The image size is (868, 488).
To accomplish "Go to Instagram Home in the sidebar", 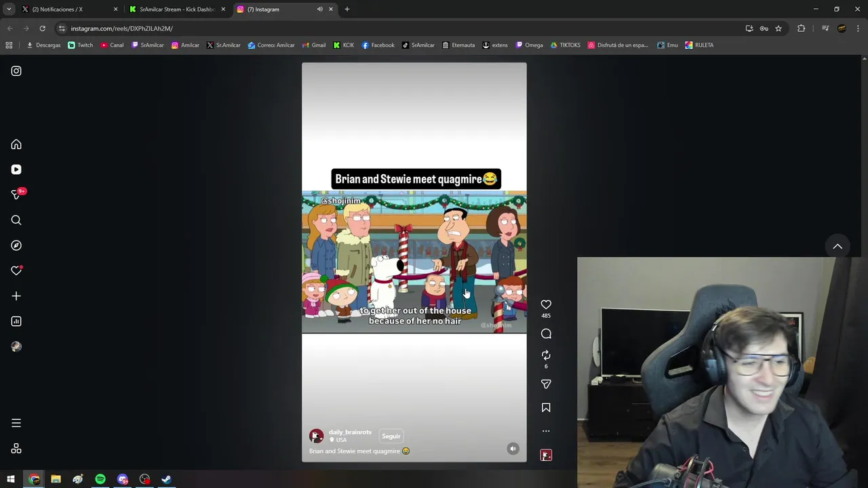I will 16,144.
